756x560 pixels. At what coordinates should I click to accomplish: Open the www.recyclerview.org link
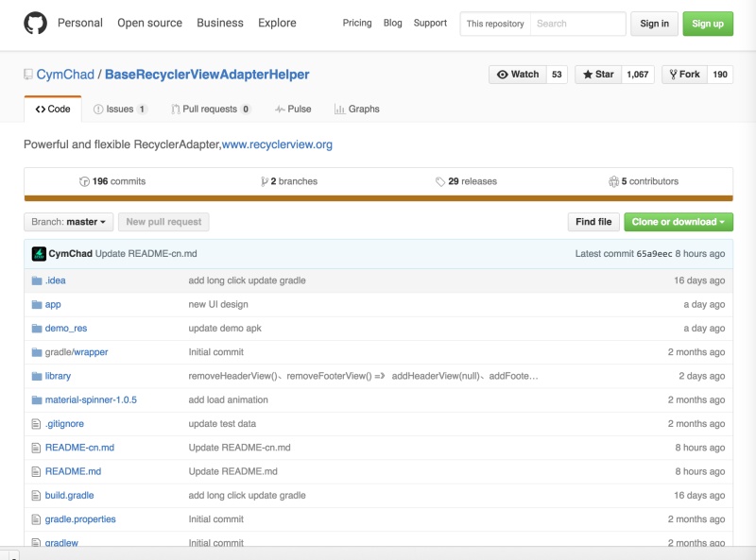[277, 144]
